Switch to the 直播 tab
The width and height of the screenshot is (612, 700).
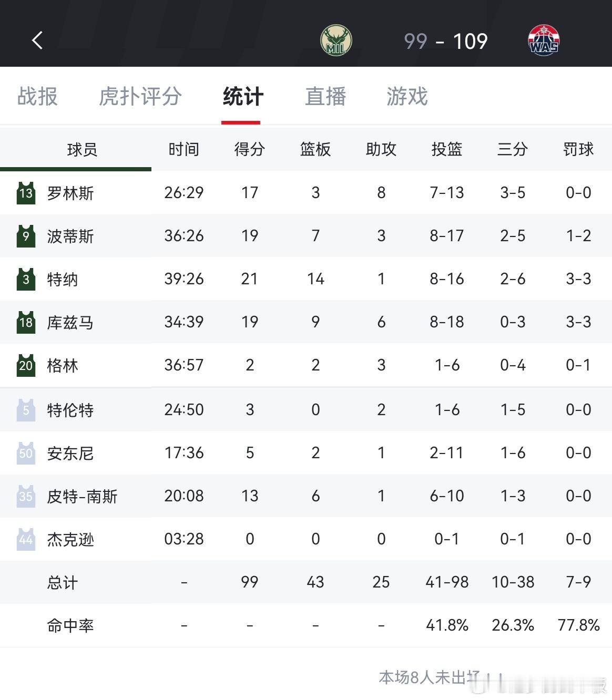pos(325,97)
